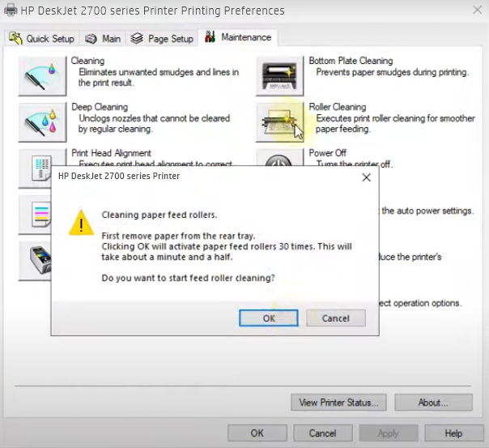Screen dimensions: 489x448
Task: Click the printer icon in the title bar
Action: (11, 10)
